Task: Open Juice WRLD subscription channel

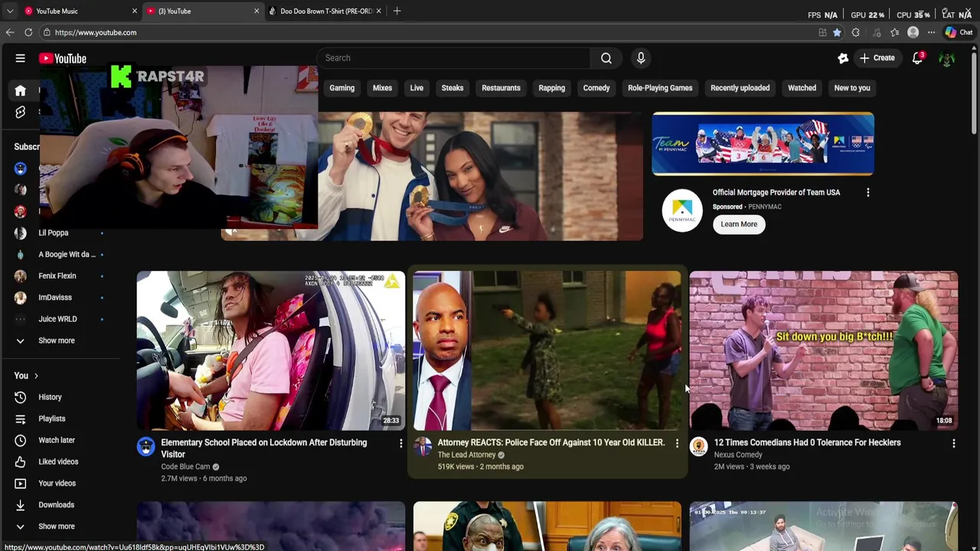Action: 60,318
